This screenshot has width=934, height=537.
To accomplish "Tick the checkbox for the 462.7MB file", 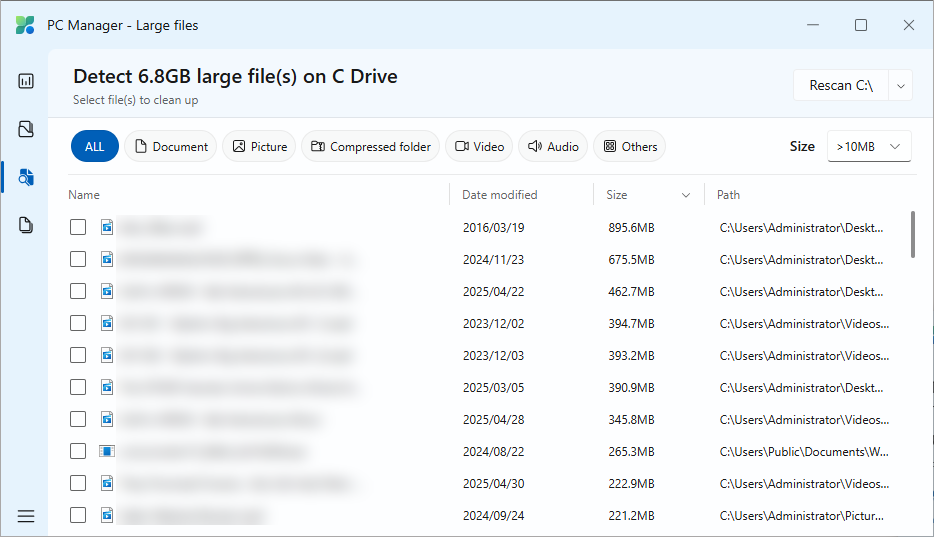I will coord(78,292).
